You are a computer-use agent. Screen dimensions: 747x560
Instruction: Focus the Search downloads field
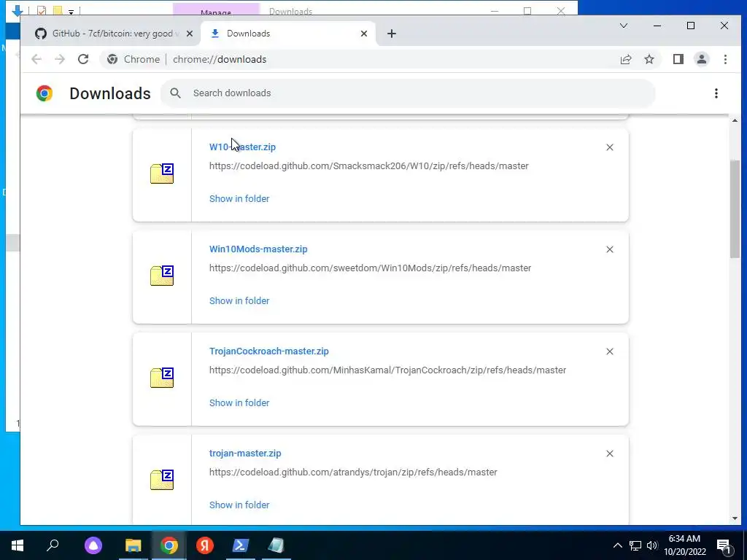[x=408, y=93]
